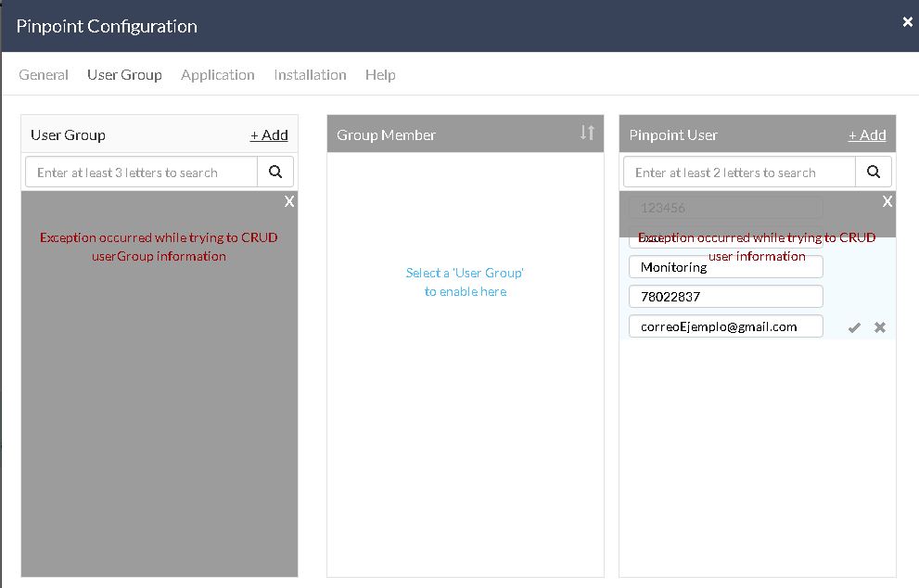Edit the phone number field 78022837
This screenshot has height=588, width=919.
click(725, 297)
